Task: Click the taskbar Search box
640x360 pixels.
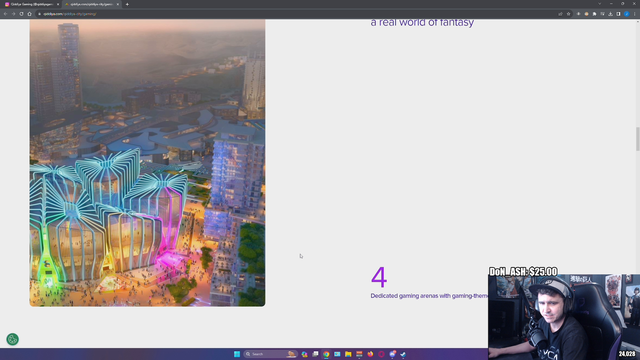Action: click(270, 354)
